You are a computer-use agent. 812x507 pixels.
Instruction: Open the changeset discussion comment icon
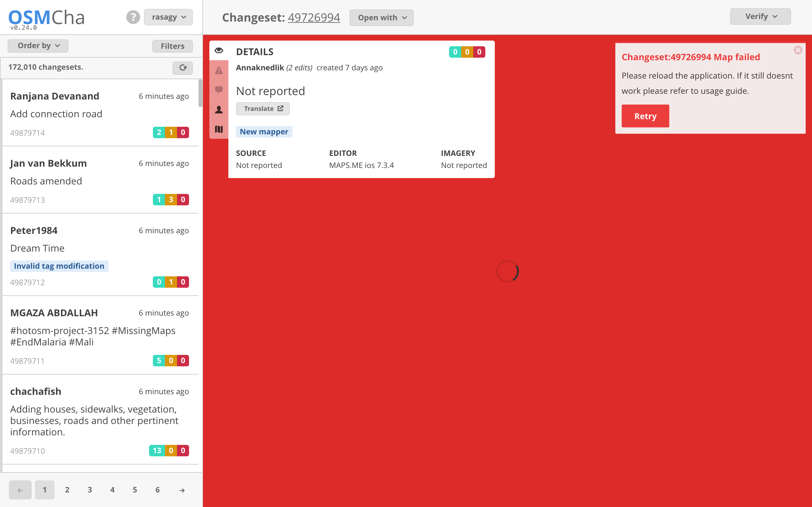pos(219,90)
